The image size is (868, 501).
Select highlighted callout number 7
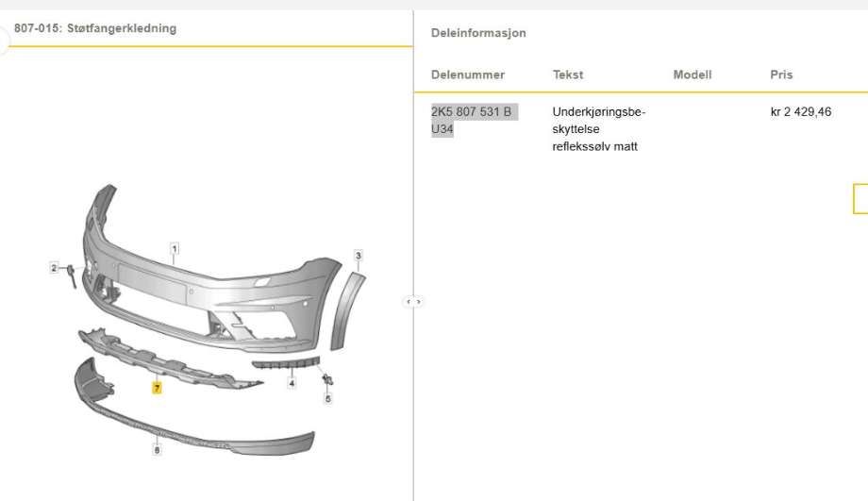(158, 388)
